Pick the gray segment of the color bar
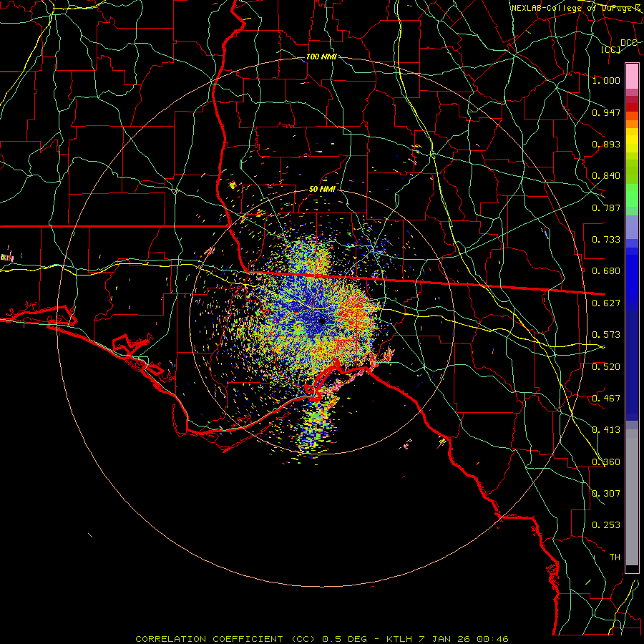 coord(632,497)
